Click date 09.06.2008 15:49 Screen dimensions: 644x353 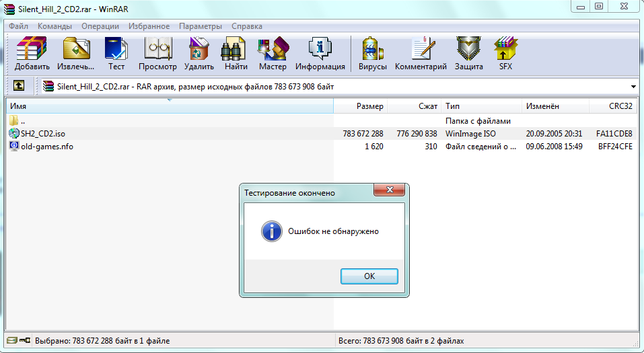(554, 147)
